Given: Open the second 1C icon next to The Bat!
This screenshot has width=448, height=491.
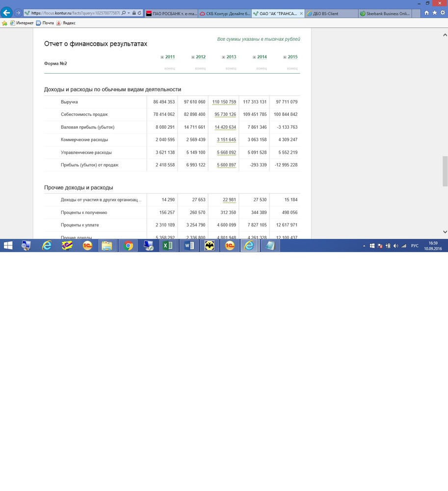Looking at the screenshot, I should pos(230,246).
